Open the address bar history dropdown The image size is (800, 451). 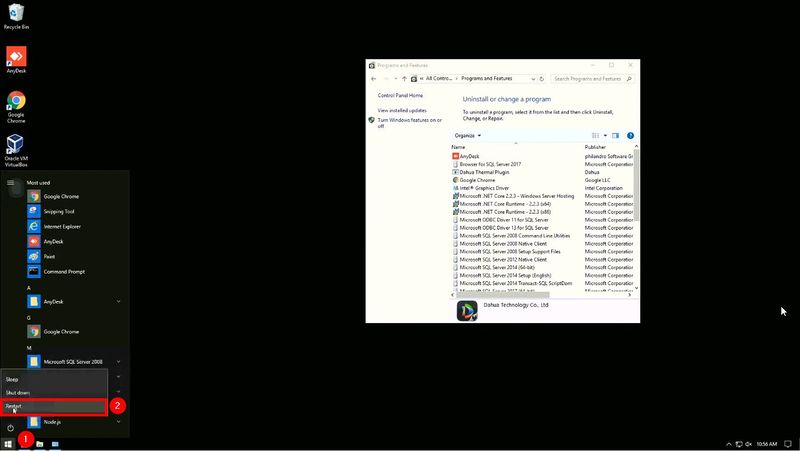pos(533,79)
